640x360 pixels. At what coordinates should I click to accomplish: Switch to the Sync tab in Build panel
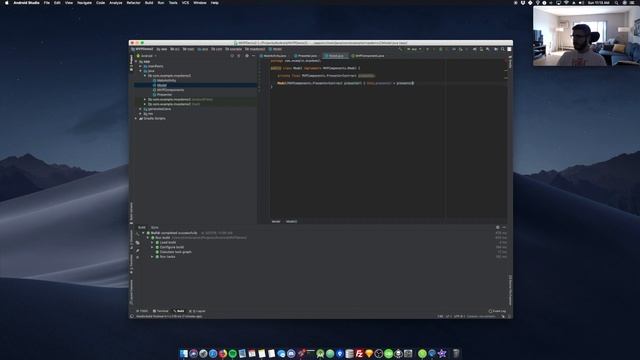pos(155,227)
